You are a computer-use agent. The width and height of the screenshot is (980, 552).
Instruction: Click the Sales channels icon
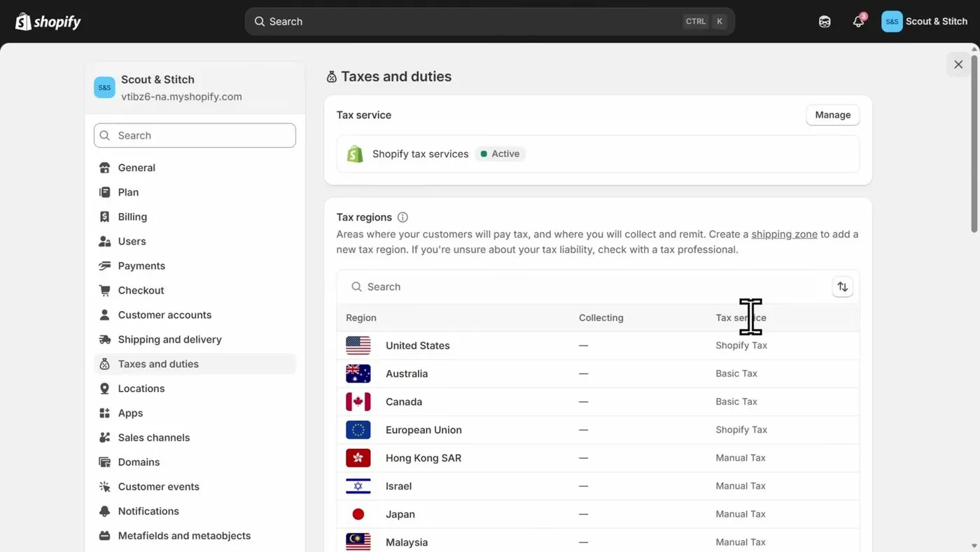click(x=104, y=437)
